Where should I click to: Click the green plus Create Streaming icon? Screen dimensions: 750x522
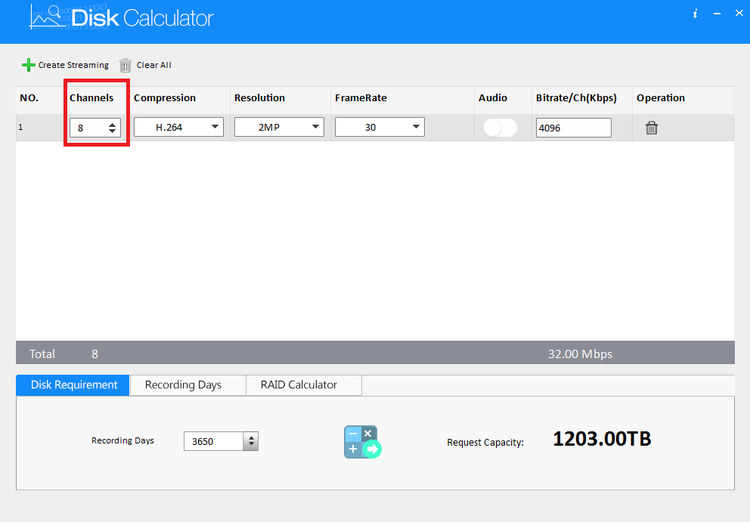point(28,65)
